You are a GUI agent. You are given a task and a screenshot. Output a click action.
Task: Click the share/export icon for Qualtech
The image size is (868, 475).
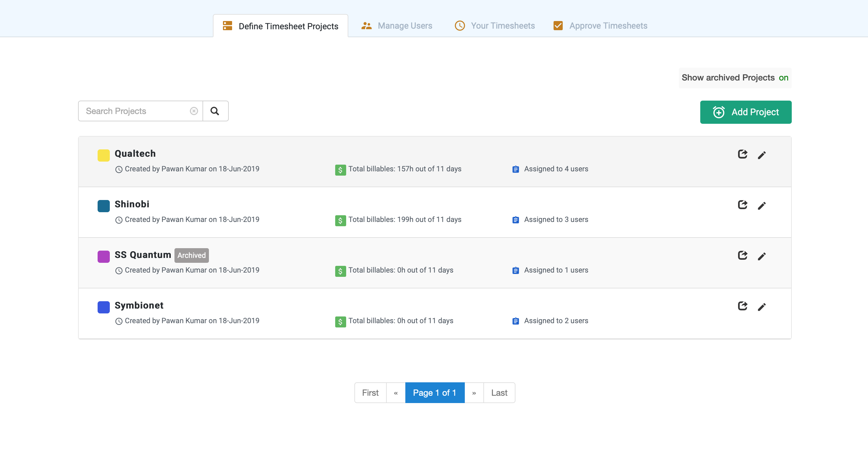click(743, 154)
